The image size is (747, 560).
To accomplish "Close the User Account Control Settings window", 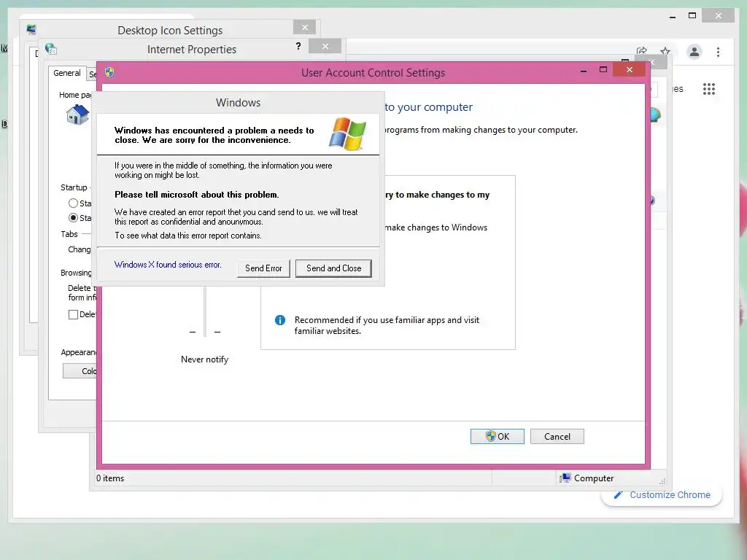I will click(x=630, y=70).
